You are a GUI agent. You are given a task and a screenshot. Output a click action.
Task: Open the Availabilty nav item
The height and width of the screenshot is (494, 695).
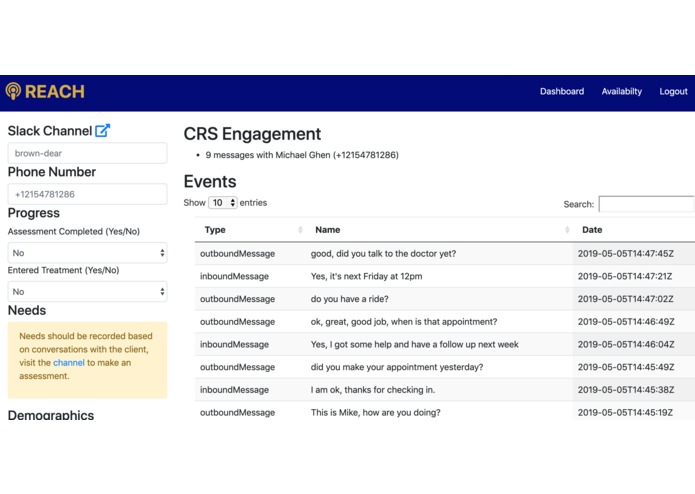tap(621, 91)
